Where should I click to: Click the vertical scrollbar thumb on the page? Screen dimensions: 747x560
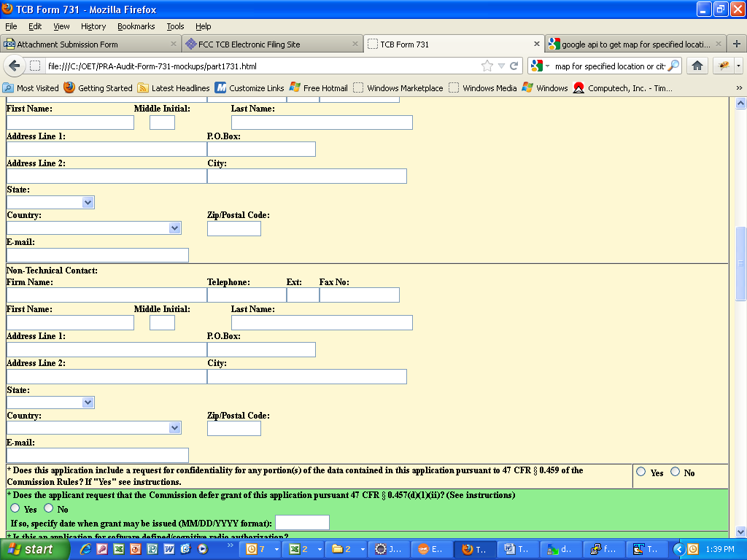pyautogui.click(x=740, y=262)
